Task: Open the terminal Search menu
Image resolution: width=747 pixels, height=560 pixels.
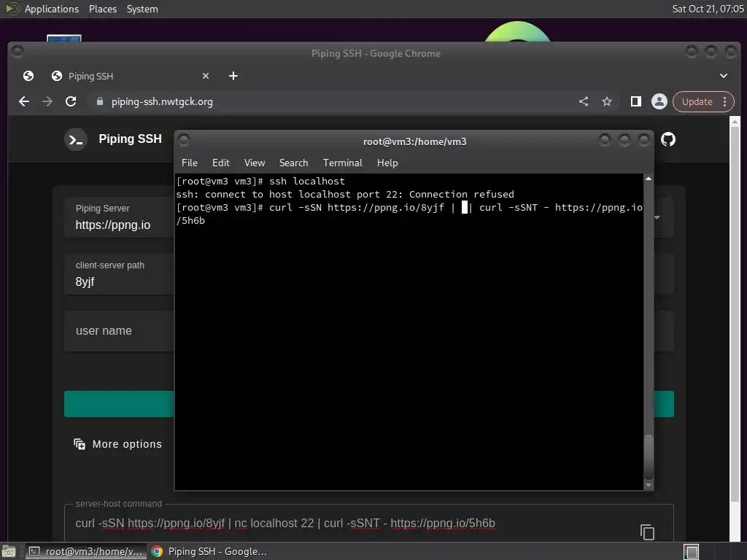Action: click(293, 163)
